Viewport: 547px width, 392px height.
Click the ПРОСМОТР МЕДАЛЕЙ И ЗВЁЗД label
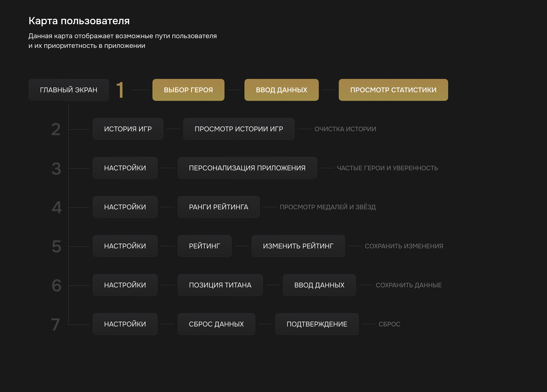[x=328, y=207]
